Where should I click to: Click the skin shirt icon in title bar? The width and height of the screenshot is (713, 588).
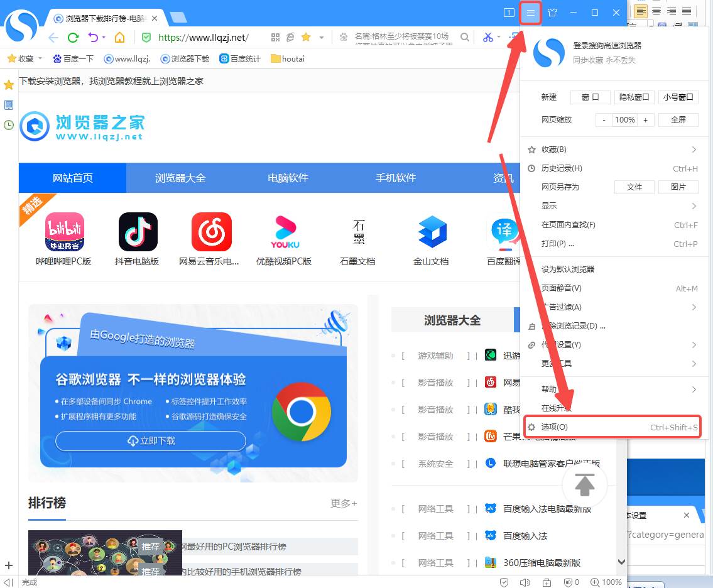(x=552, y=13)
